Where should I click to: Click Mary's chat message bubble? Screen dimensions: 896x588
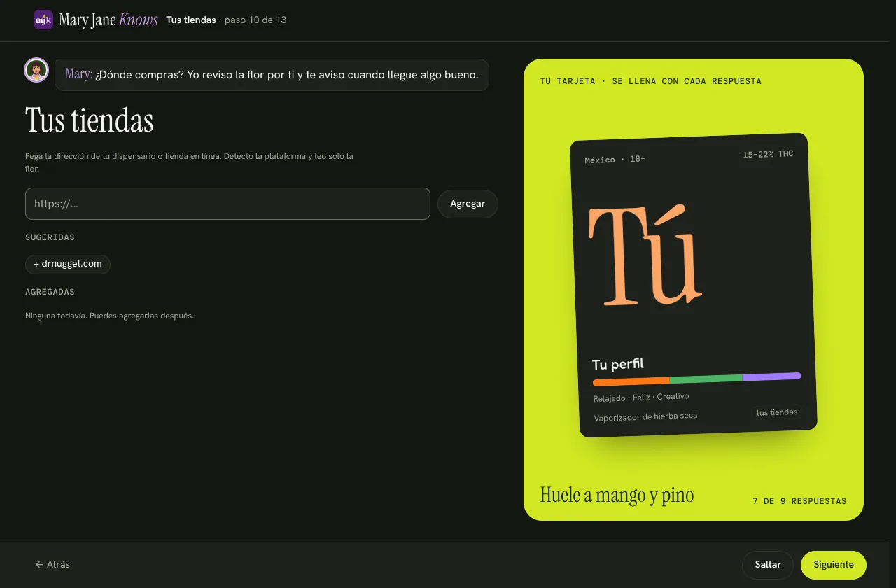[272, 74]
